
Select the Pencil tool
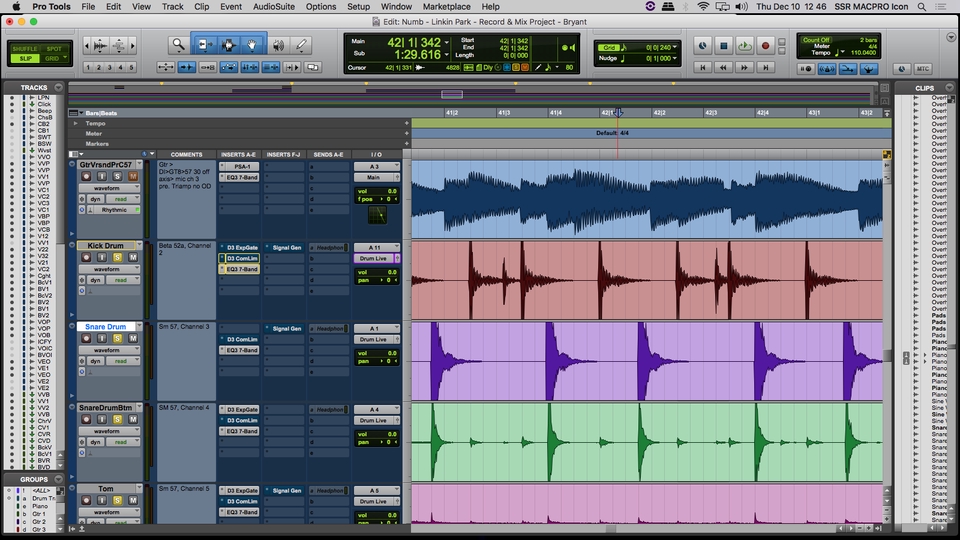point(301,45)
